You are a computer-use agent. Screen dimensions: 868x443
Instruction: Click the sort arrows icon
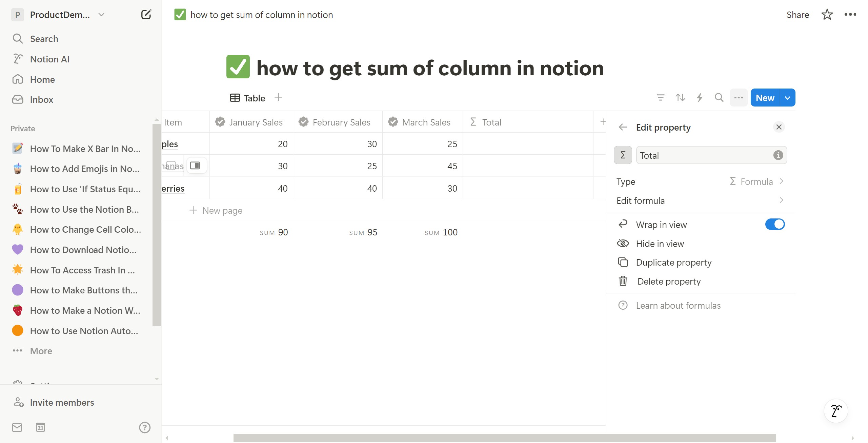pyautogui.click(x=680, y=98)
